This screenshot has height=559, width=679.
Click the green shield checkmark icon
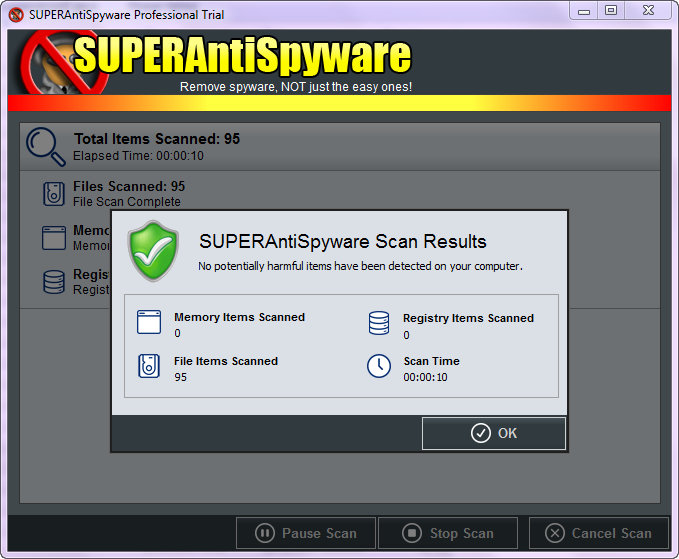[x=153, y=251]
